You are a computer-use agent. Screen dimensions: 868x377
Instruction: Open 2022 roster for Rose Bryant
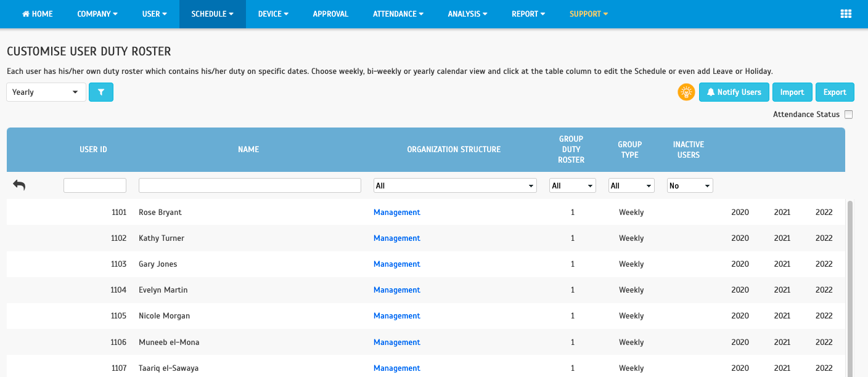[824, 212]
